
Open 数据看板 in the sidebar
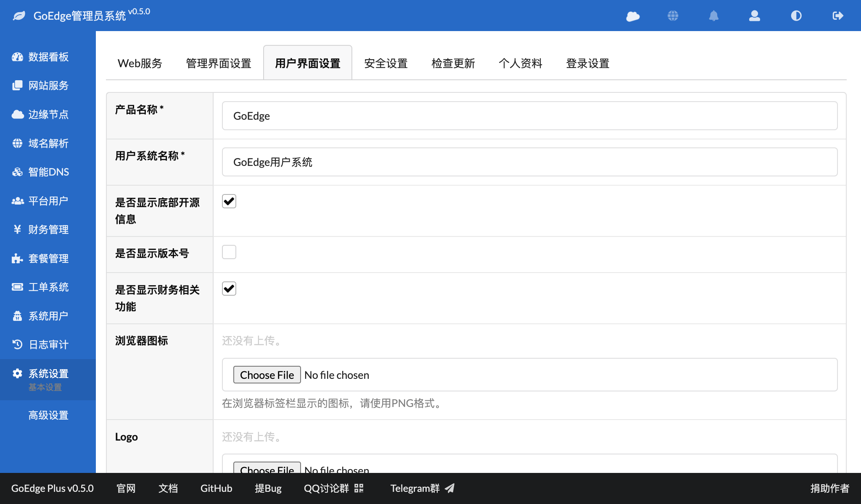48,57
